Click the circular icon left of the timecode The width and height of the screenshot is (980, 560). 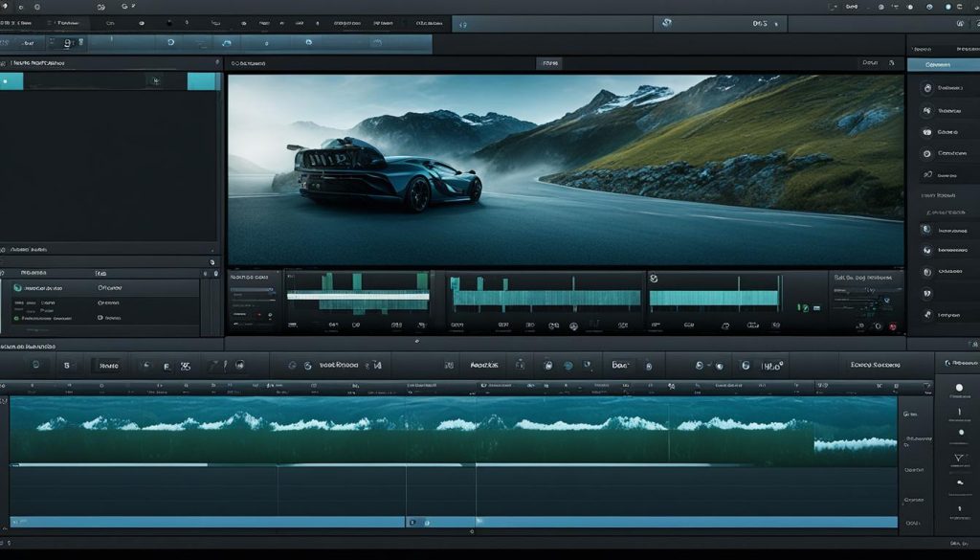(x=667, y=23)
